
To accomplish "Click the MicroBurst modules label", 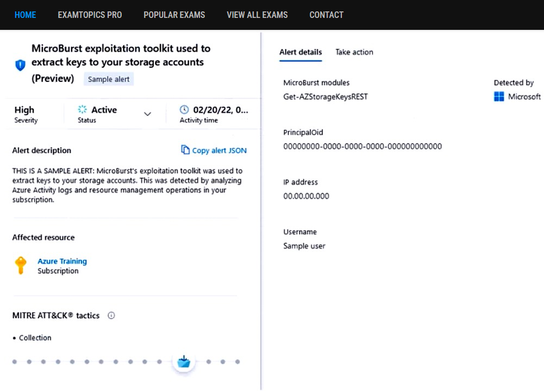I will [x=316, y=83].
